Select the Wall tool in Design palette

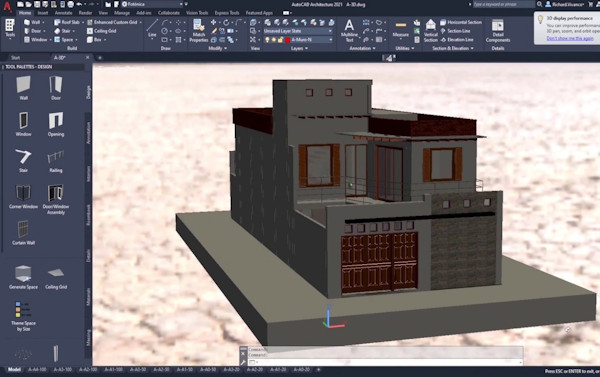pos(23,88)
